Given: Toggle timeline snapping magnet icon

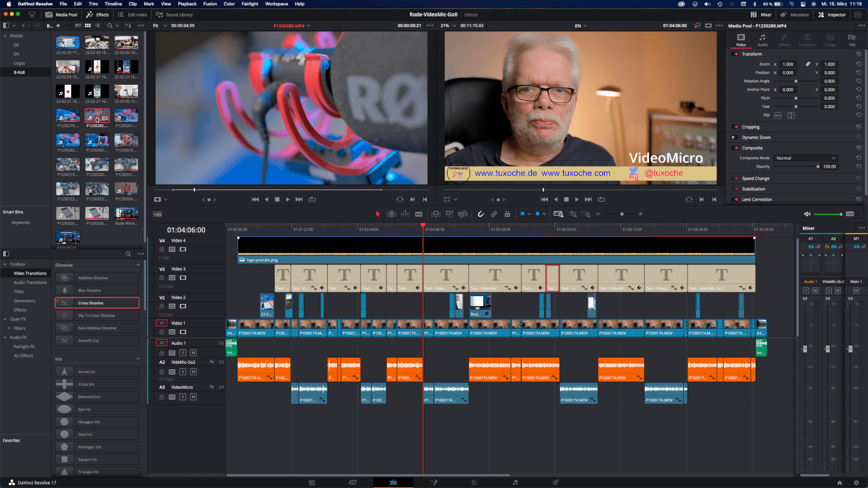Looking at the screenshot, I should click(481, 214).
